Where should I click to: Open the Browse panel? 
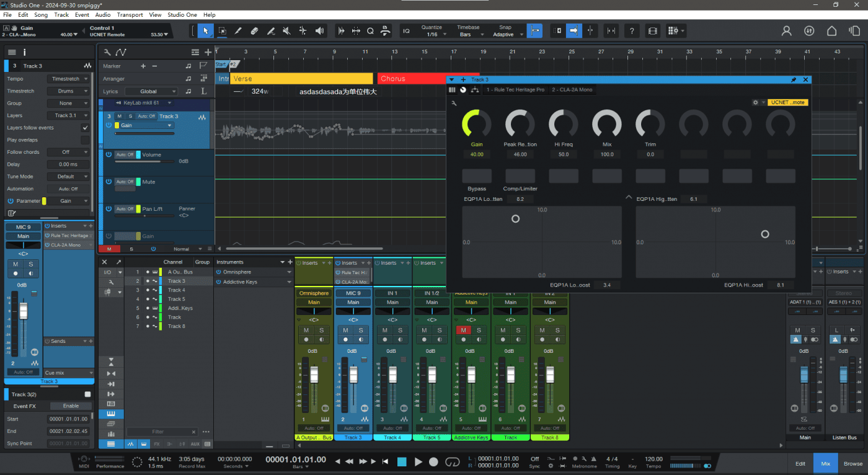tap(852, 463)
